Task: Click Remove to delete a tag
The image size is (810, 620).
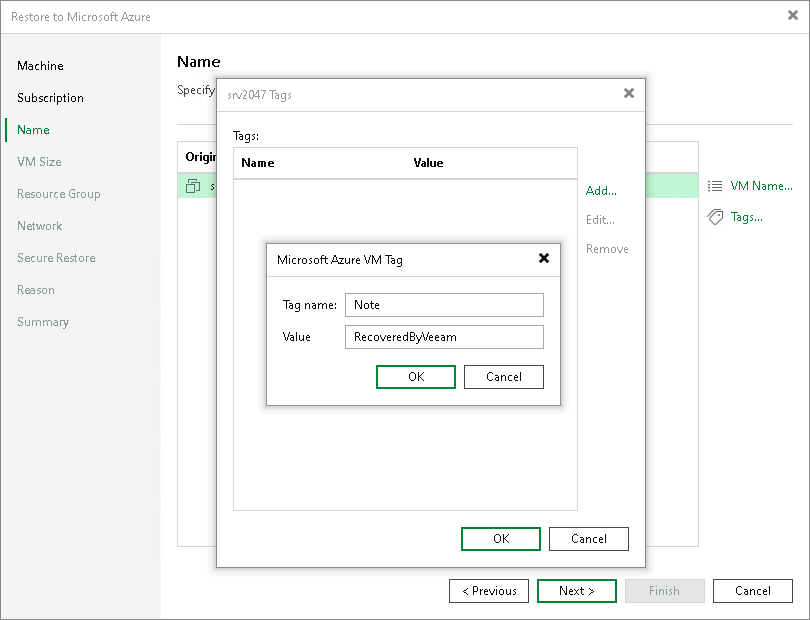Action: click(606, 248)
